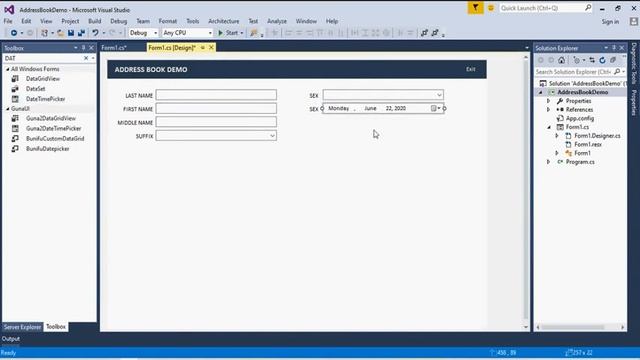Select DataSet in the Toolbox
640x360 pixels.
[36, 89]
